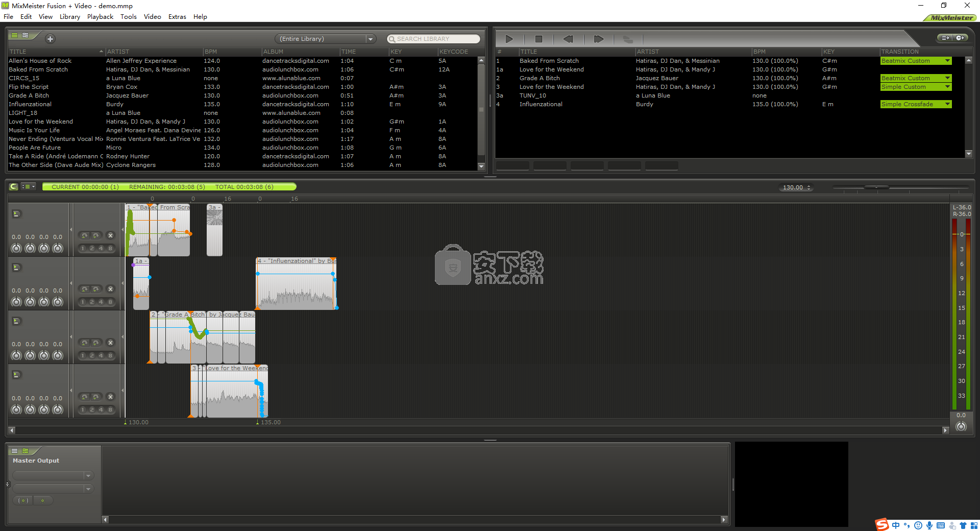The image size is (980, 531).
Task: Click second track's left loop-arrow icon
Action: (85, 289)
